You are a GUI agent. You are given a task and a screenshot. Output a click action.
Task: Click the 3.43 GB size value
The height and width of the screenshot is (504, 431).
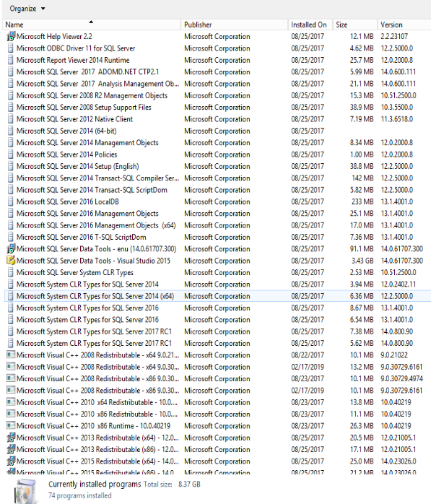362,261
